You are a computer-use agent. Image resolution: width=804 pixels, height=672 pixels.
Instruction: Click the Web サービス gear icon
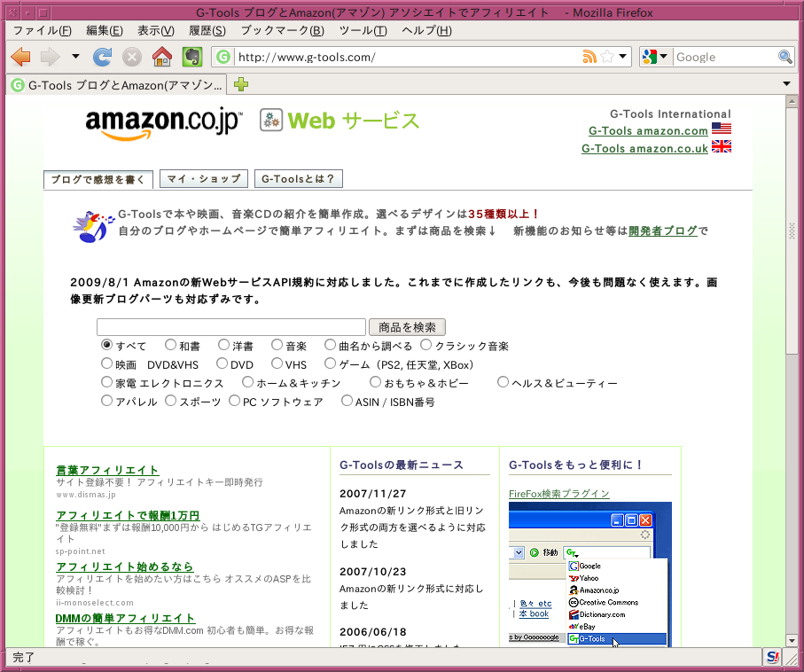(271, 120)
